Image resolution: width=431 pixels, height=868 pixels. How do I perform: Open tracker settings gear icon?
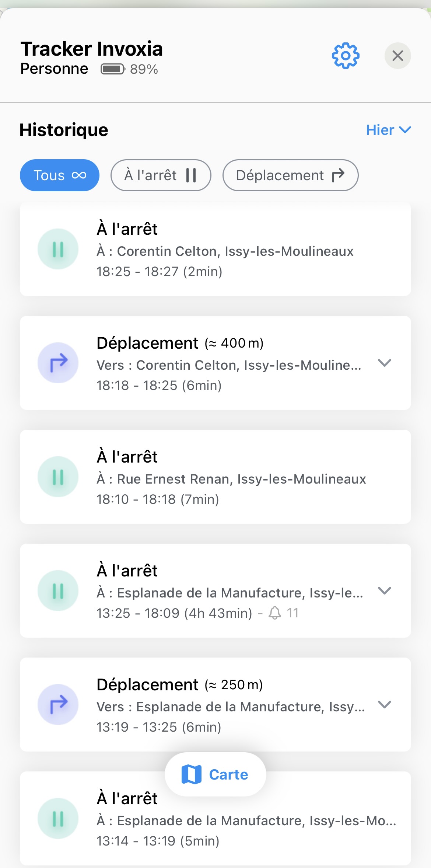click(346, 56)
